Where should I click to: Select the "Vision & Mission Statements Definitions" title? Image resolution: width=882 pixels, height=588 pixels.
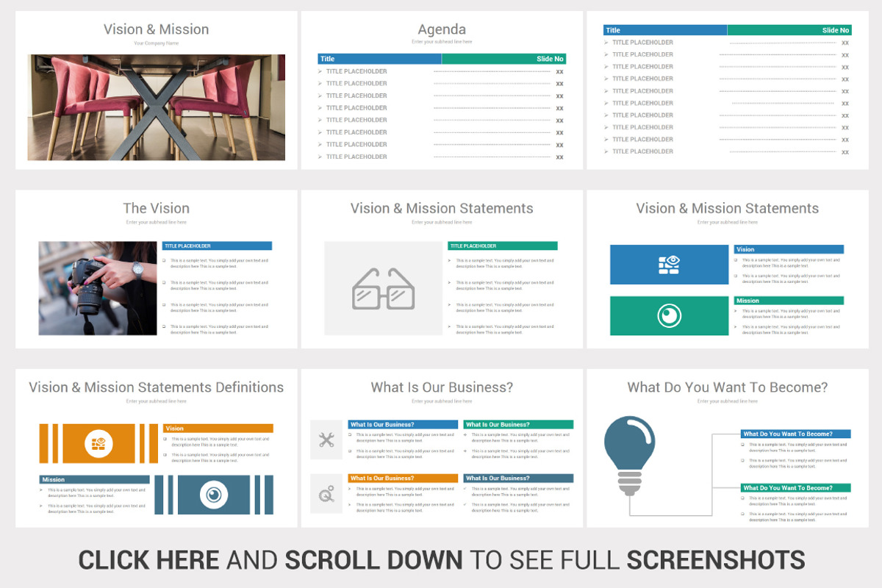[157, 387]
